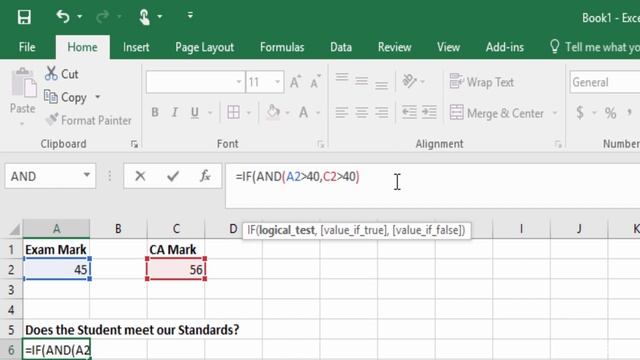Open the Name Box dropdown showing AND
The width and height of the screenshot is (640, 360).
point(87,176)
